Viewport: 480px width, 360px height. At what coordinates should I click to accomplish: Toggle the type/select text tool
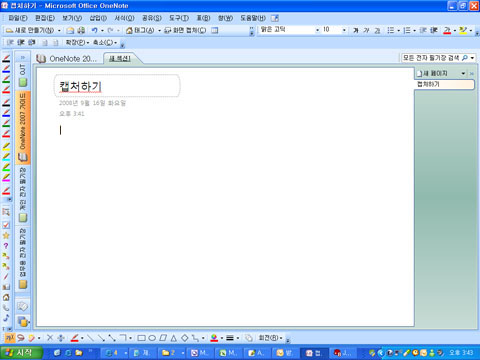tap(10, 338)
